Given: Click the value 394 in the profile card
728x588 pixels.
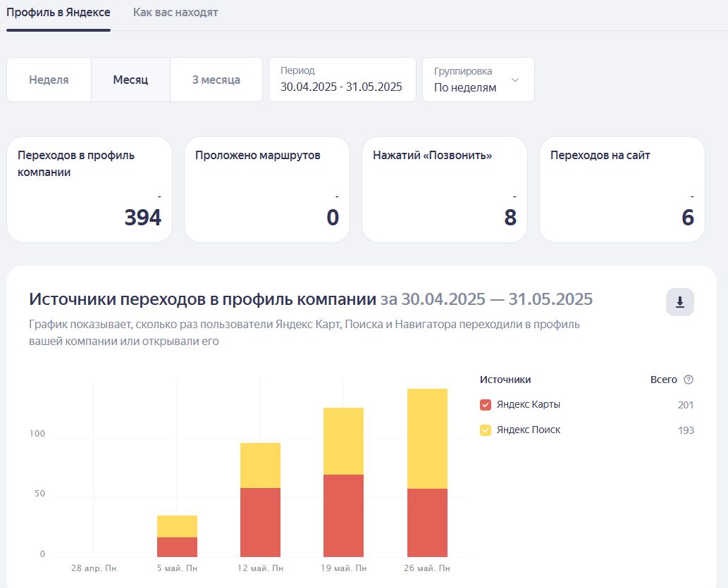Looking at the screenshot, I should point(143,217).
